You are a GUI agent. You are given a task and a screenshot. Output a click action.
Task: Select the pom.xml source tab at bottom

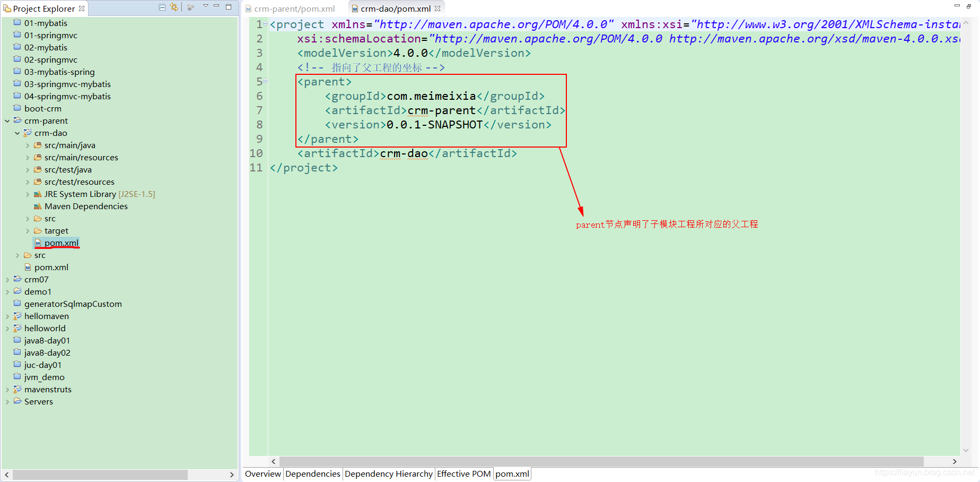[x=512, y=474]
